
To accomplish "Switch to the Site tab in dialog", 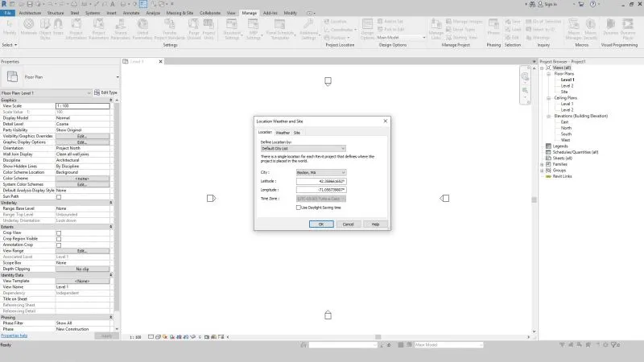I will [x=297, y=133].
